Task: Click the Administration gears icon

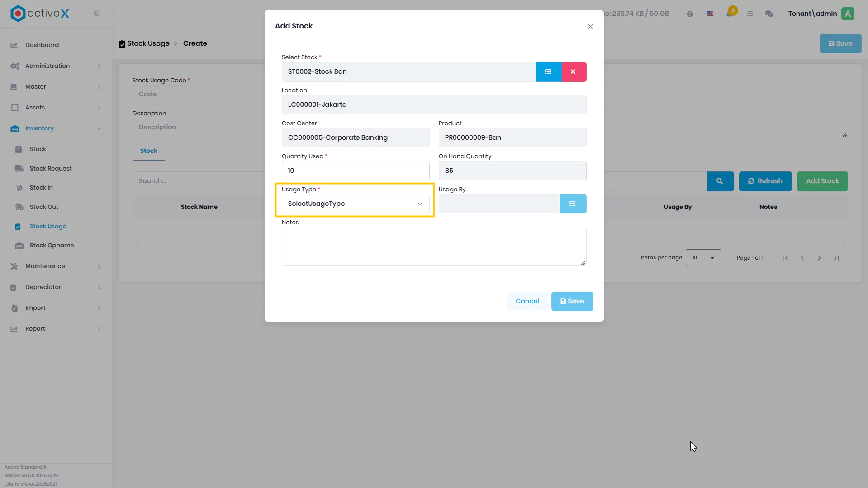Action: pyautogui.click(x=14, y=66)
